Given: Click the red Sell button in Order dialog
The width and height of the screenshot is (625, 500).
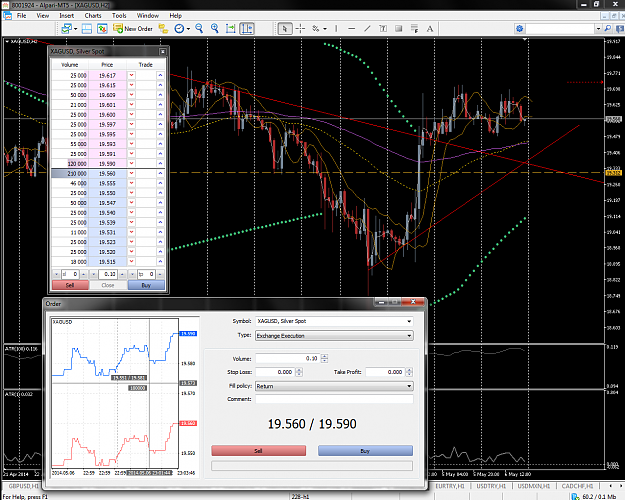Looking at the screenshot, I should pos(258,451).
